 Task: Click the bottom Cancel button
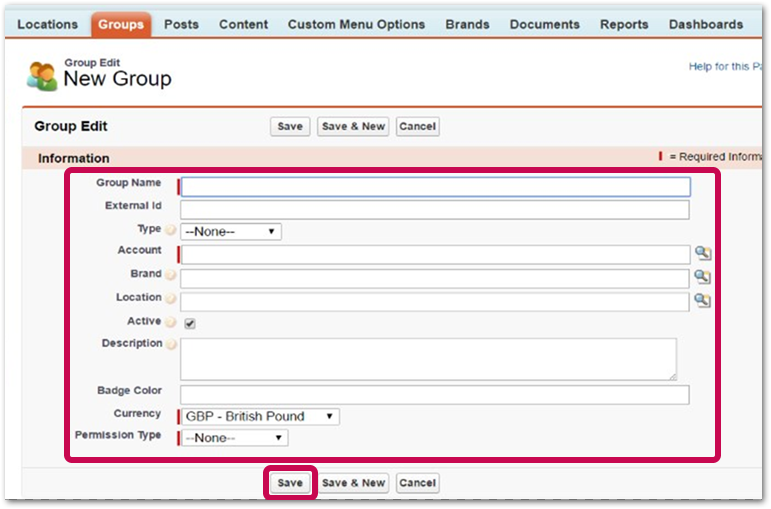click(417, 483)
